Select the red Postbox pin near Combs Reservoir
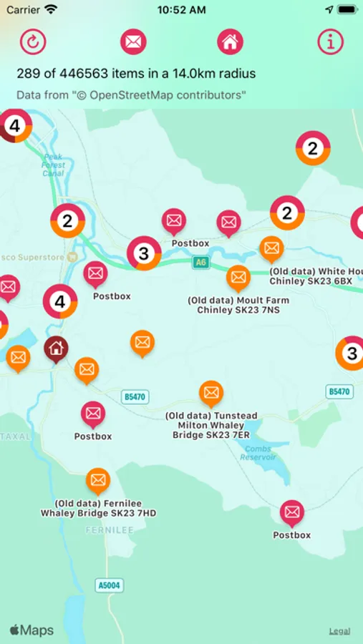Viewport: 363px width, 644px height. [x=292, y=513]
